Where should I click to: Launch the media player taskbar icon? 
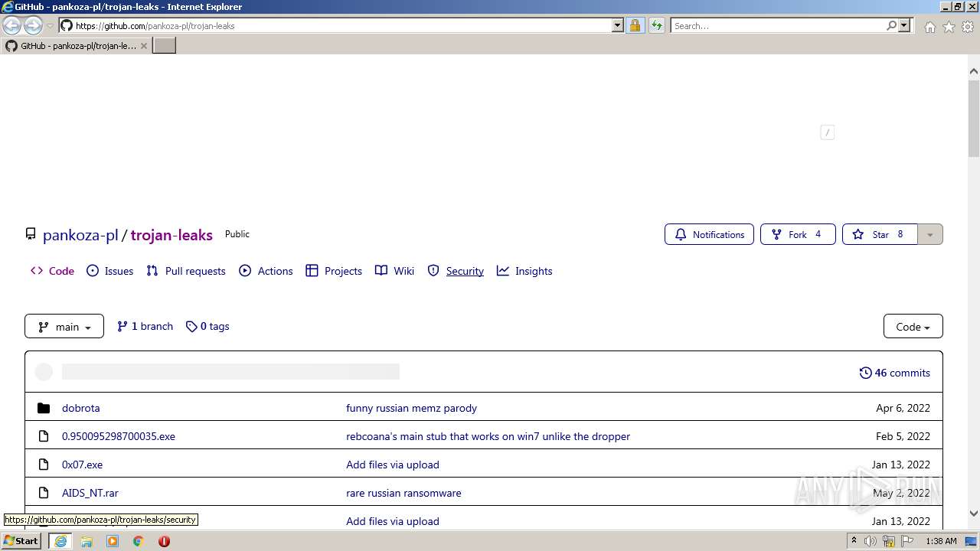(x=113, y=541)
